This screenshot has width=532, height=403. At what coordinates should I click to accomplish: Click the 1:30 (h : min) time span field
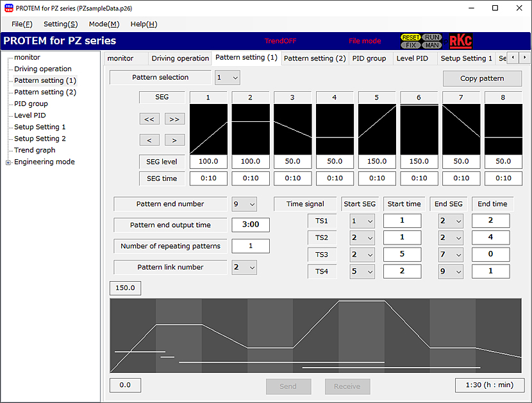(490, 385)
